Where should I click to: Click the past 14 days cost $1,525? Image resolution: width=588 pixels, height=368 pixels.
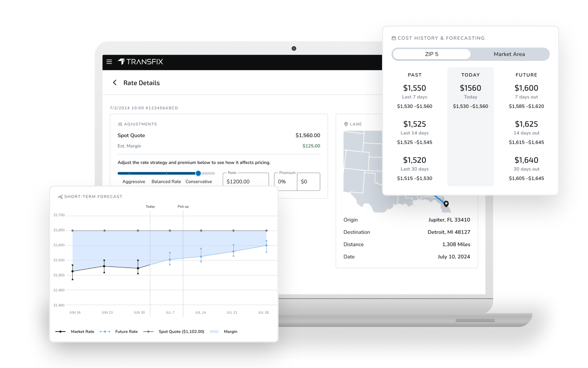pos(414,124)
